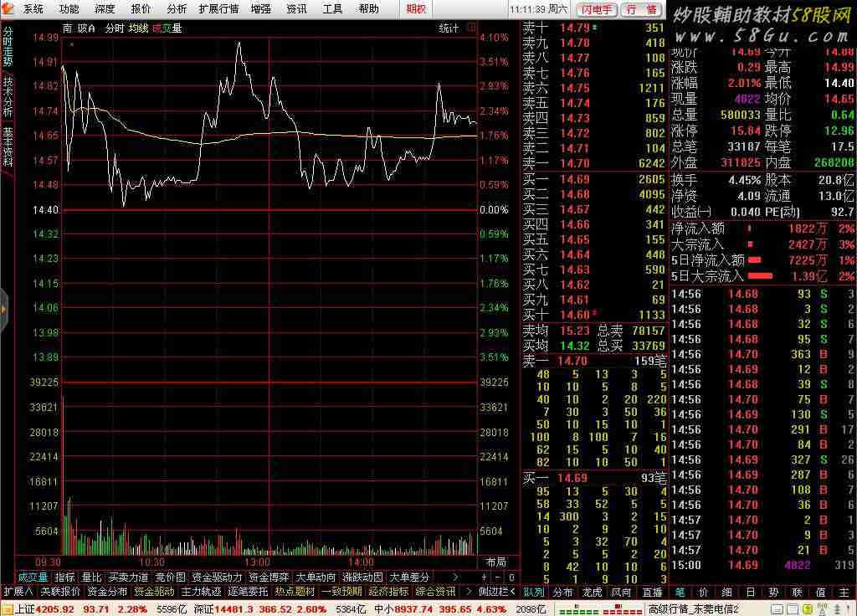Viewport: 857px width, 616px height.
Task: Select the 竞价图 indicator tab
Action: pyautogui.click(x=170, y=577)
